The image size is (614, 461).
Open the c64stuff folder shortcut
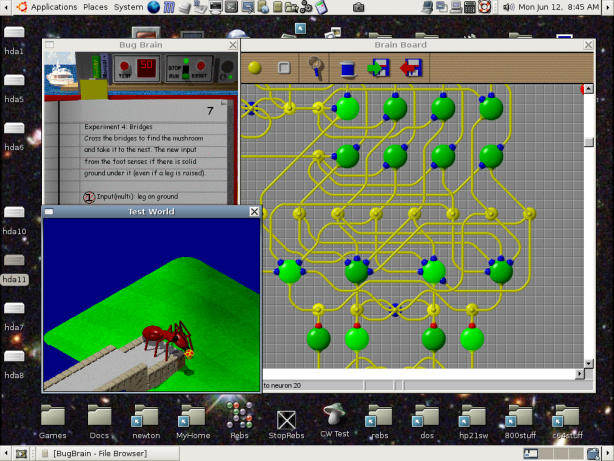point(567,421)
